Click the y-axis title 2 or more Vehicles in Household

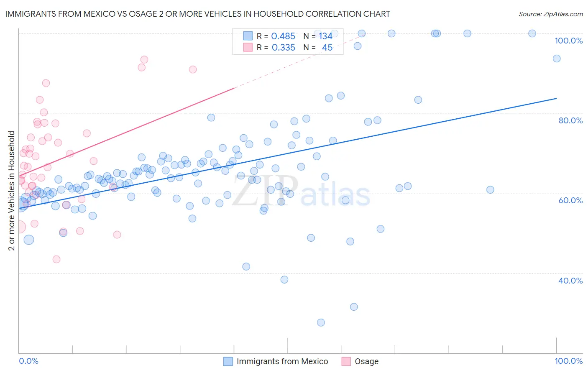pos(11,191)
